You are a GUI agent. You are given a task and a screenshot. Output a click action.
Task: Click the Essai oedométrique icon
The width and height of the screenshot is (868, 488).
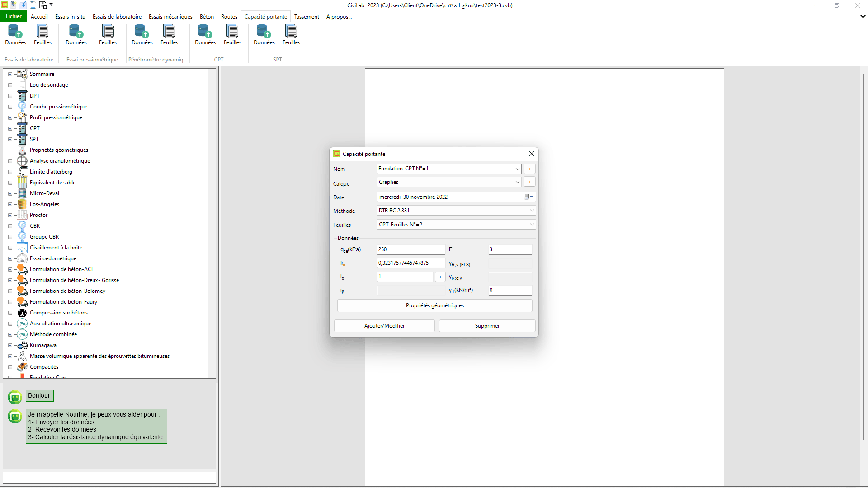tap(22, 258)
